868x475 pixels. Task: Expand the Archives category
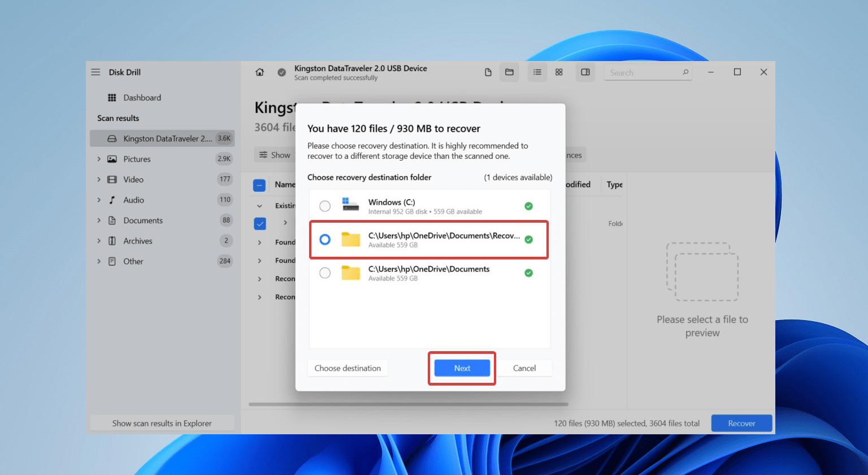(x=99, y=241)
